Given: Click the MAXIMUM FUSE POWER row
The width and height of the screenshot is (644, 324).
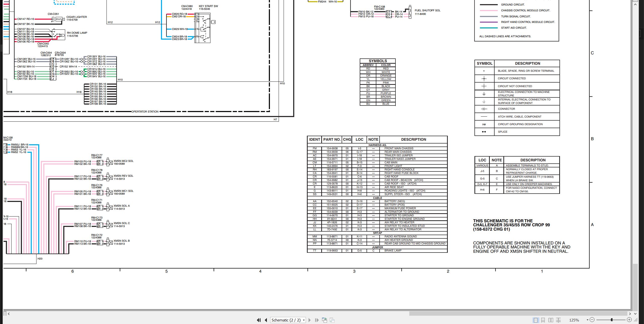Looking at the screenshot, I should click(377, 208).
